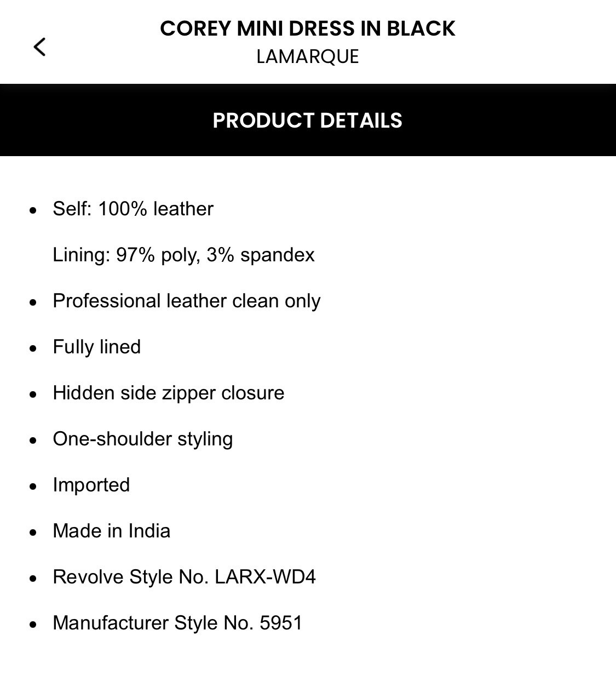Image resolution: width=616 pixels, height=693 pixels.
Task: Select the Product Details header bar
Action: pyautogui.click(x=307, y=121)
